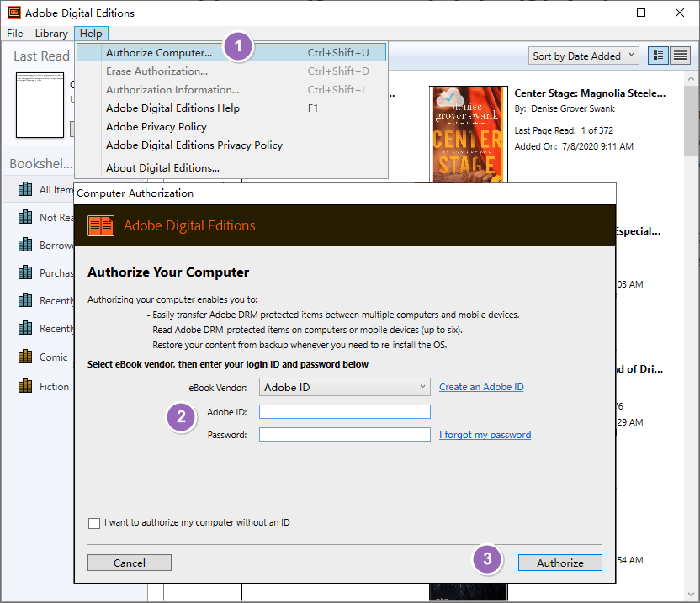Select the Fiction bookshelf icon
This screenshot has width=700, height=603.
pyautogui.click(x=25, y=386)
